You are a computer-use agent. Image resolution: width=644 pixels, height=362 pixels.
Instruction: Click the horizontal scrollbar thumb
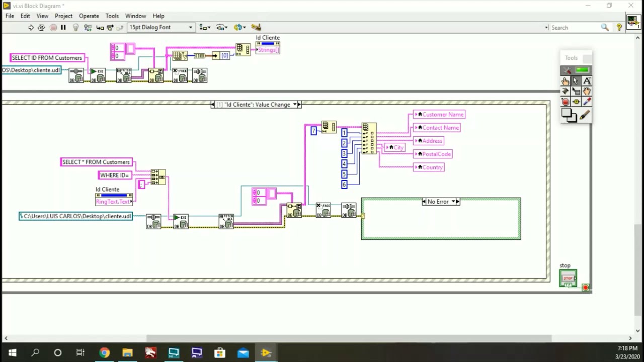[x=349, y=338]
